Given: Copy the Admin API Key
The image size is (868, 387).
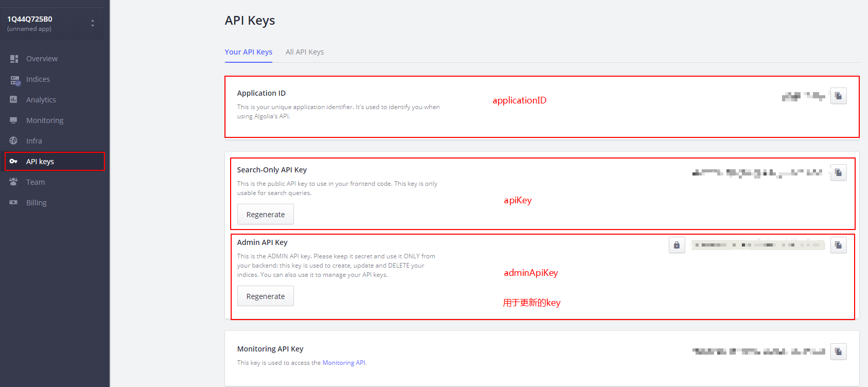Looking at the screenshot, I should [x=838, y=245].
